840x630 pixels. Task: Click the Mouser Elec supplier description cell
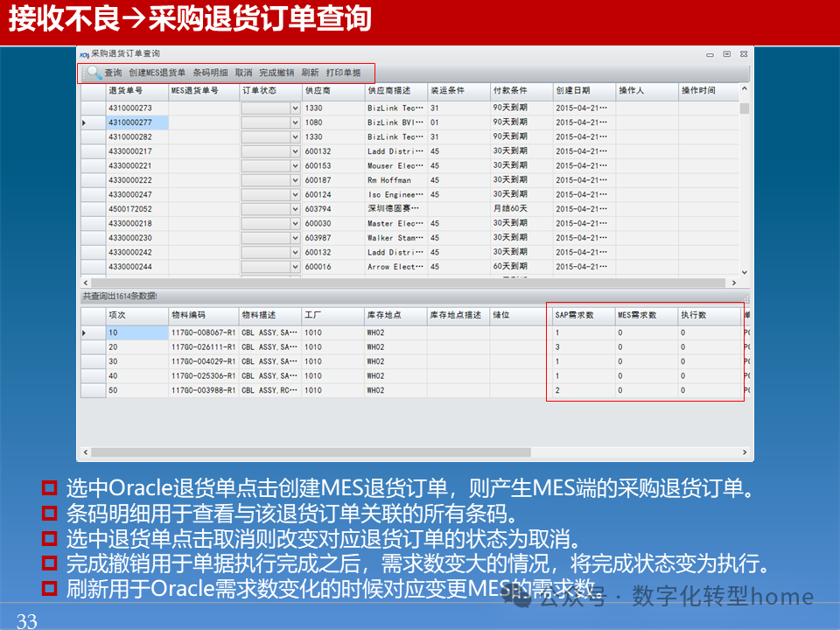point(395,166)
